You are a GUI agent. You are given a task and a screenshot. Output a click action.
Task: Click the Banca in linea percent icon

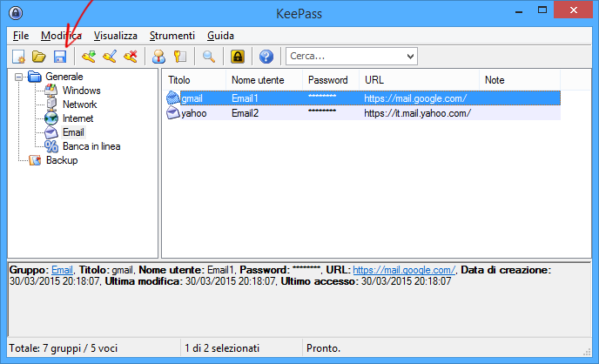coord(51,146)
